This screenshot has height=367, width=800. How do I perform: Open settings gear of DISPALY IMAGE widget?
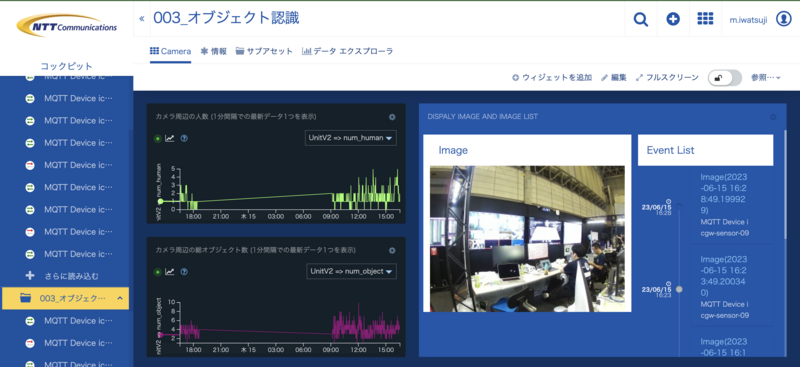coord(773,117)
